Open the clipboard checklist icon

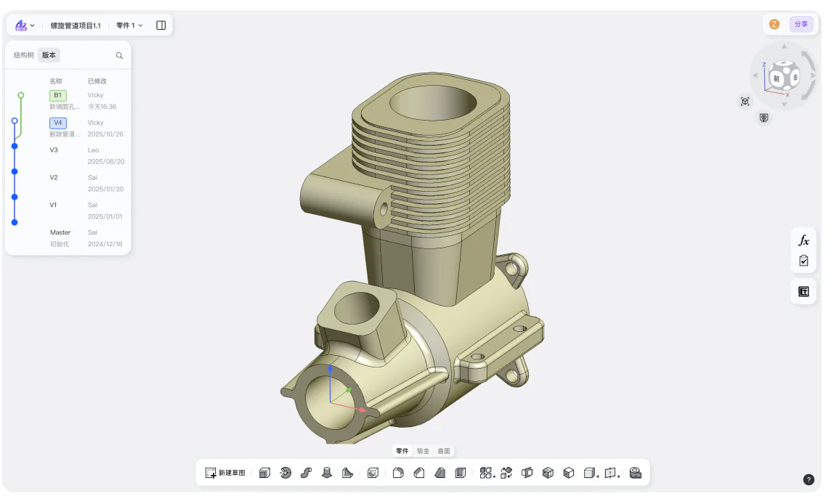803,261
